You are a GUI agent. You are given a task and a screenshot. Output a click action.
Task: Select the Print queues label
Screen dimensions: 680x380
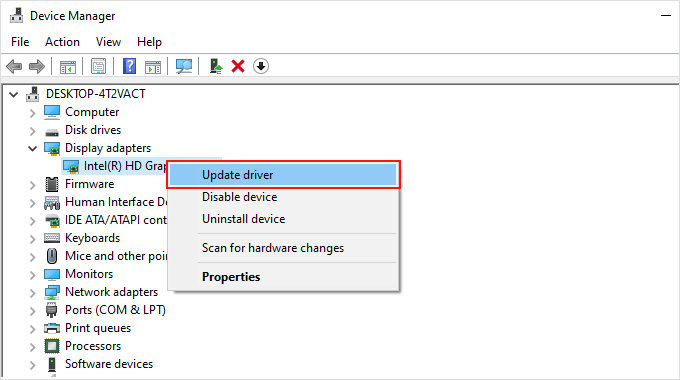pos(98,328)
